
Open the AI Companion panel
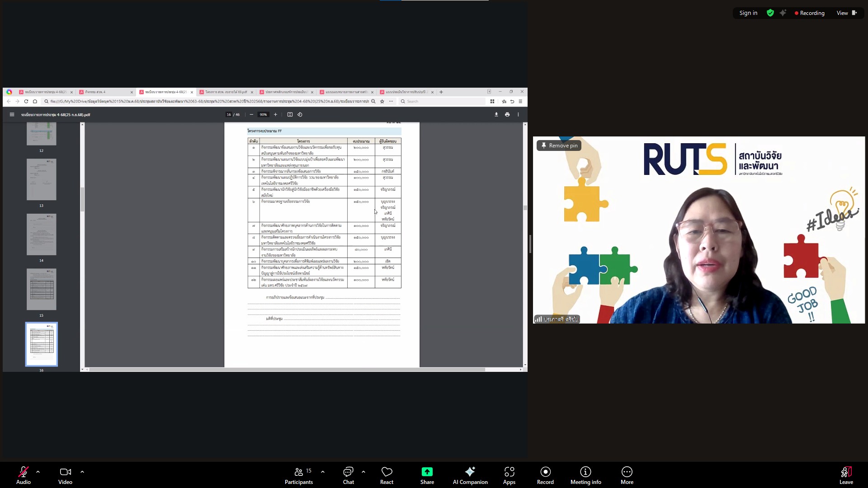click(470, 472)
